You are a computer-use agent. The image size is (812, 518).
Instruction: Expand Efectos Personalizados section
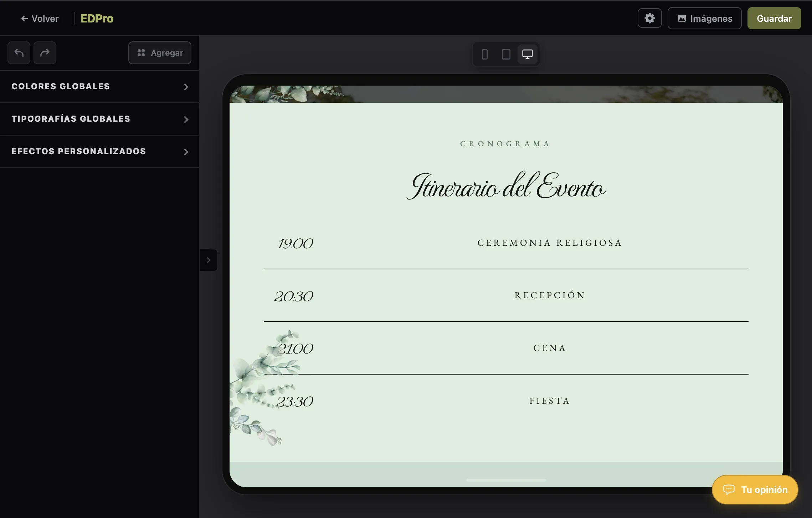99,152
